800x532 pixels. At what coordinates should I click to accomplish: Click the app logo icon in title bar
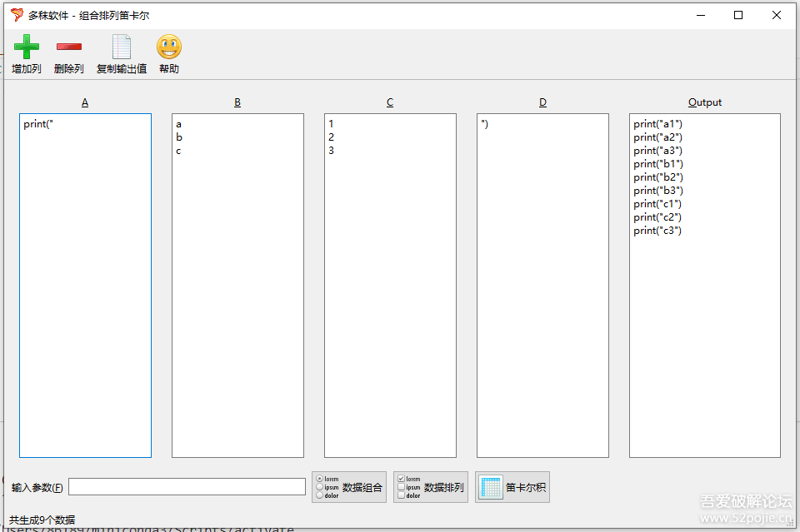coord(17,15)
